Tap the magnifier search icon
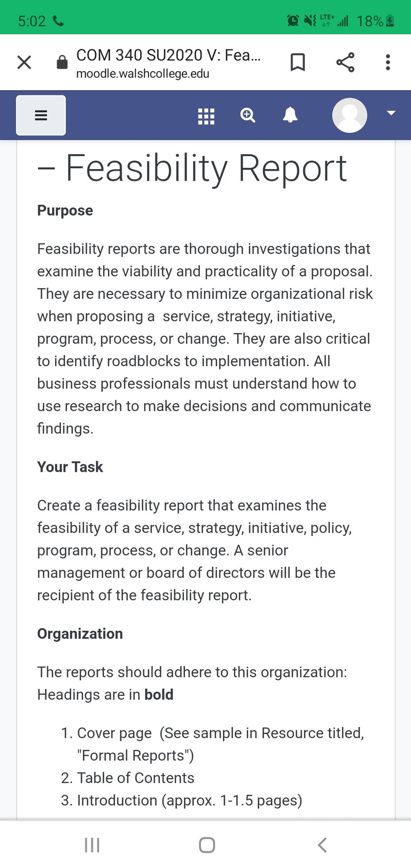Screen dimensions: 411x868 pos(248,115)
